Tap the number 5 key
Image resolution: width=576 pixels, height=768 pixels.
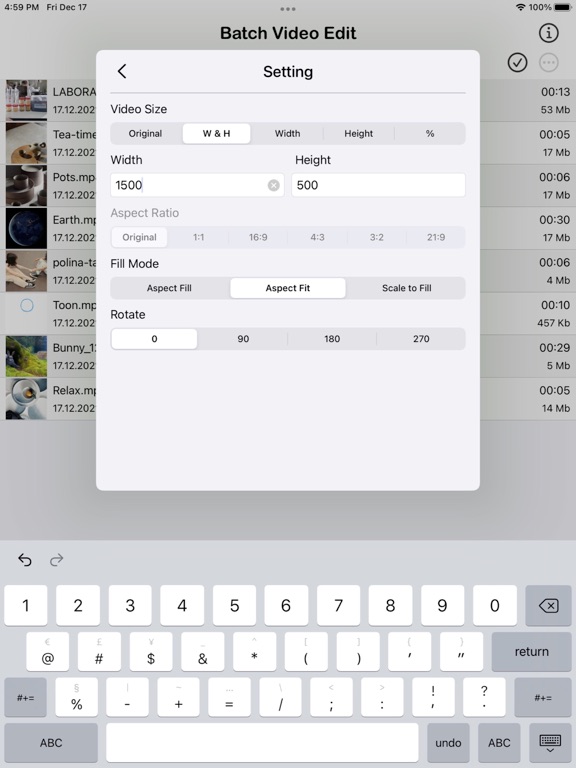coord(234,605)
